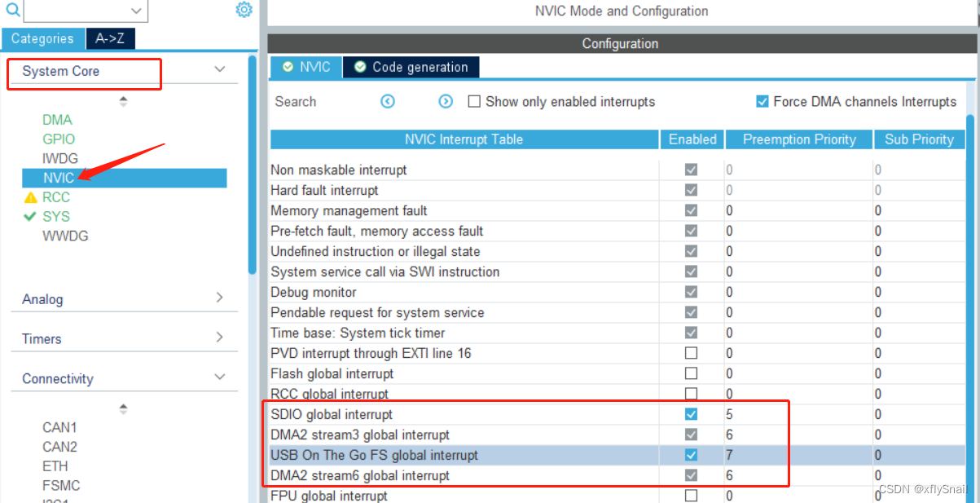Select Undefined instruction or illegal state row
980x503 pixels.
point(617,251)
